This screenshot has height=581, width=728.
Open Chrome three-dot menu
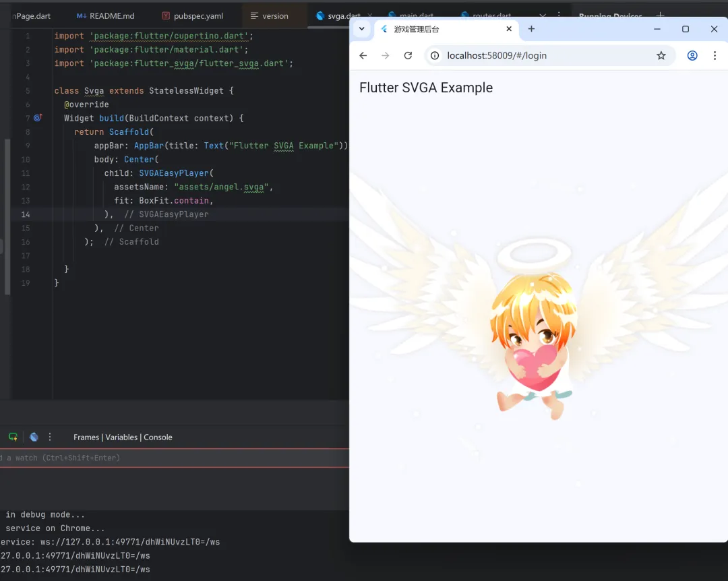click(x=715, y=56)
